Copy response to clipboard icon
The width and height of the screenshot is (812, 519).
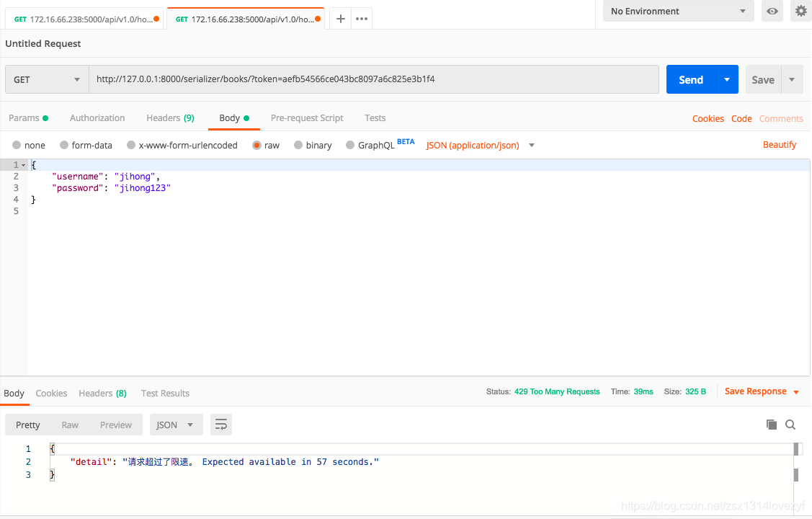771,425
